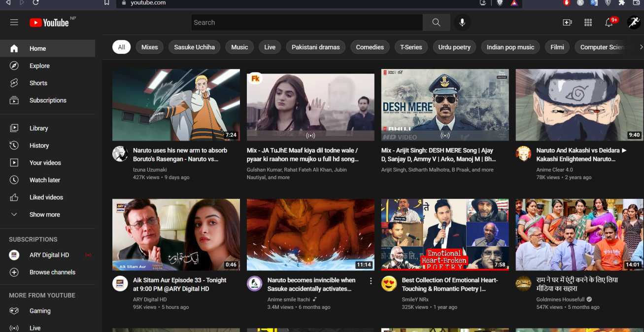644x332 pixels.
Task: Click Goldmines Housefull channel name
Action: [560, 299]
